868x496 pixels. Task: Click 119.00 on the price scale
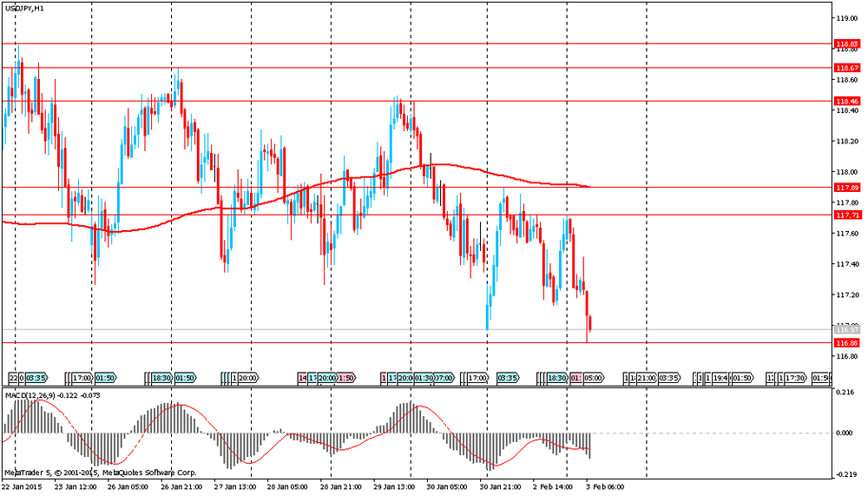pos(847,18)
